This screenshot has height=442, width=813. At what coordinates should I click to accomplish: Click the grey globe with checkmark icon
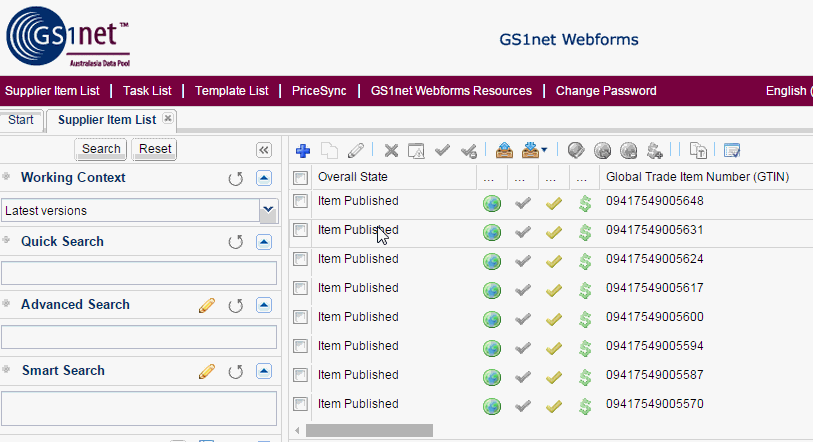[x=576, y=151]
